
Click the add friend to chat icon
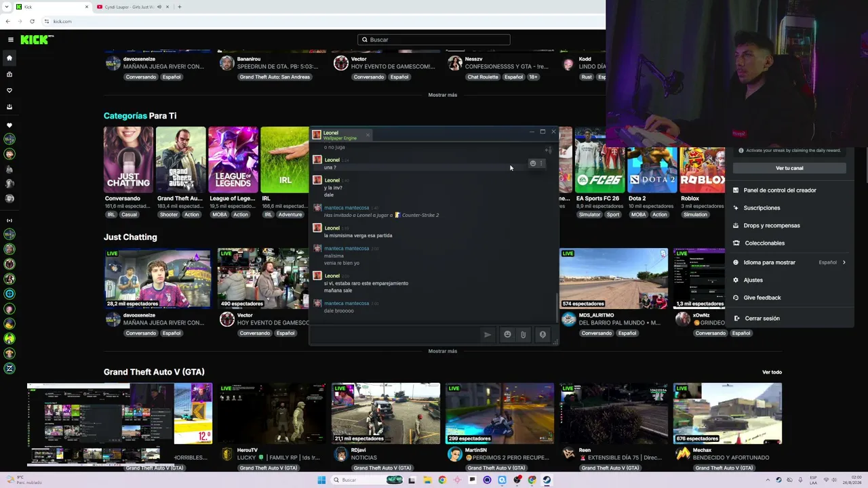(548, 150)
